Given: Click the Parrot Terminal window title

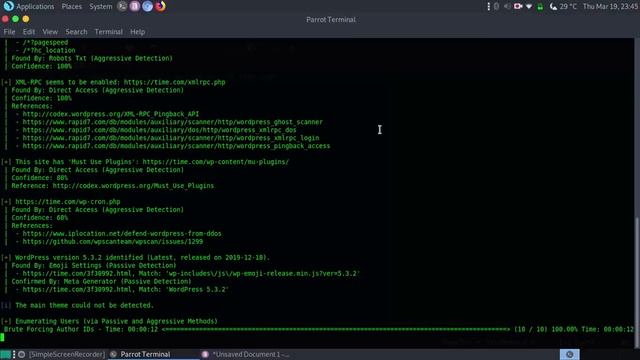Looking at the screenshot, I should click(x=331, y=20).
